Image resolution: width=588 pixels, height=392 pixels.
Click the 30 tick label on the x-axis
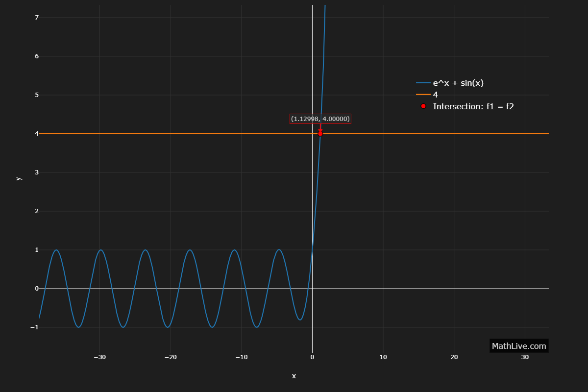525,357
